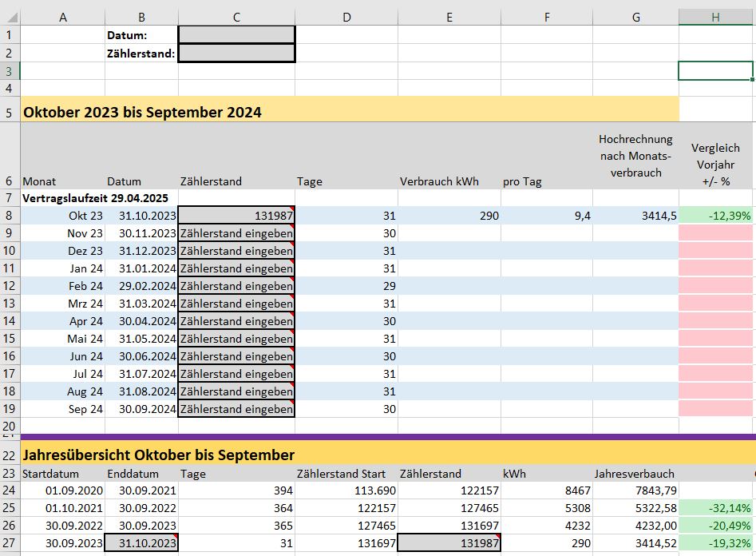
Task: Click Tage value 394 in row 24
Action: 237,490
